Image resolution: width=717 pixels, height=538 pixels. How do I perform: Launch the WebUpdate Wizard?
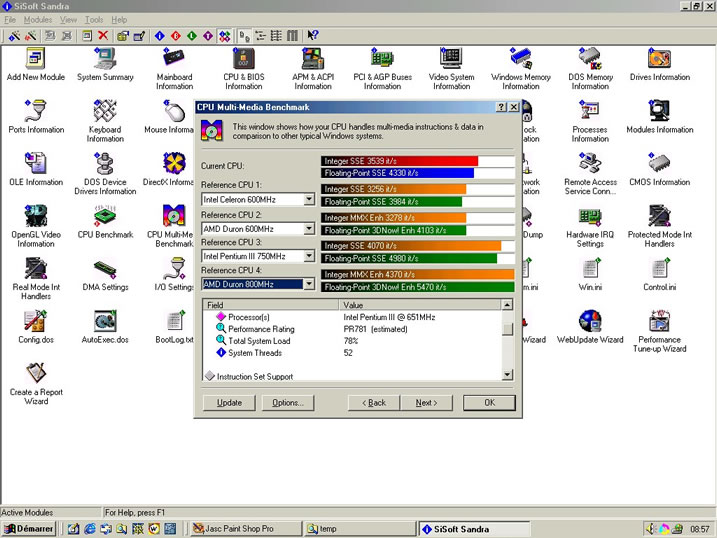pyautogui.click(x=590, y=327)
